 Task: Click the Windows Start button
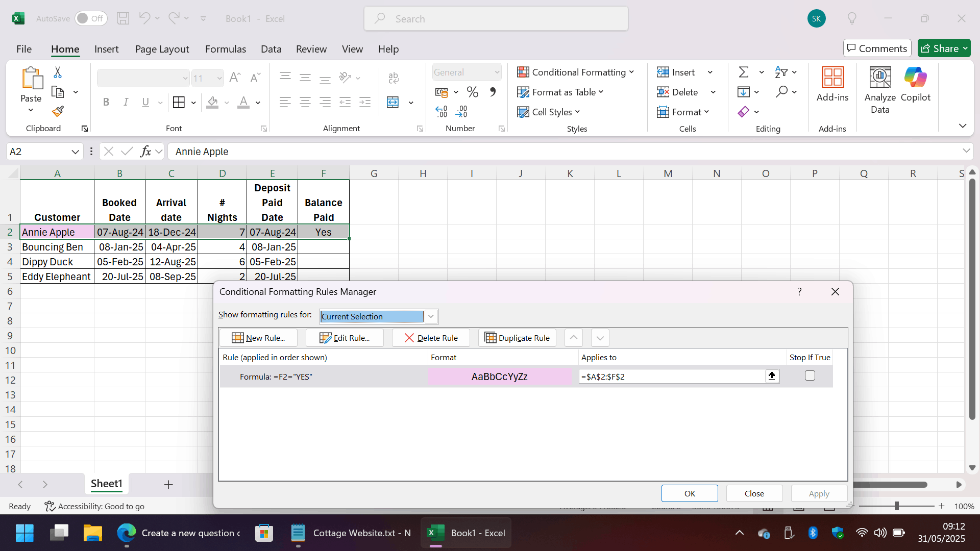coord(24,533)
